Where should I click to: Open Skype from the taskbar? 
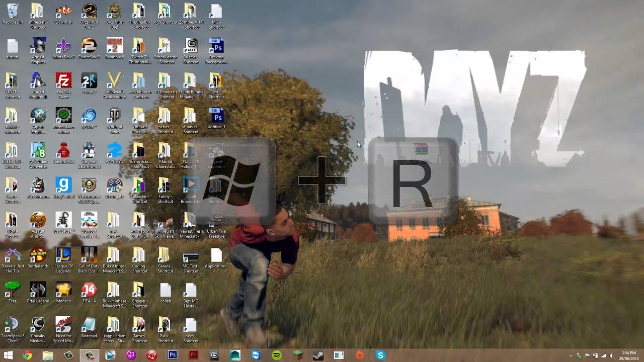tap(380, 355)
